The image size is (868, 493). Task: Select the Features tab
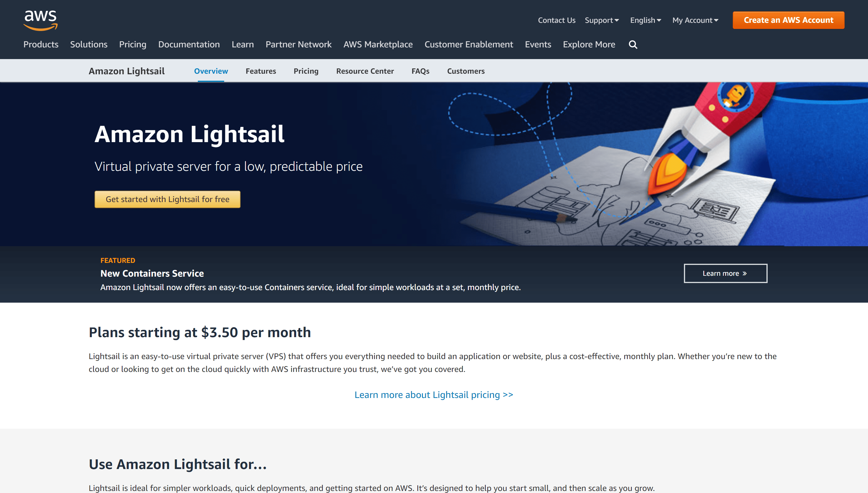click(260, 71)
